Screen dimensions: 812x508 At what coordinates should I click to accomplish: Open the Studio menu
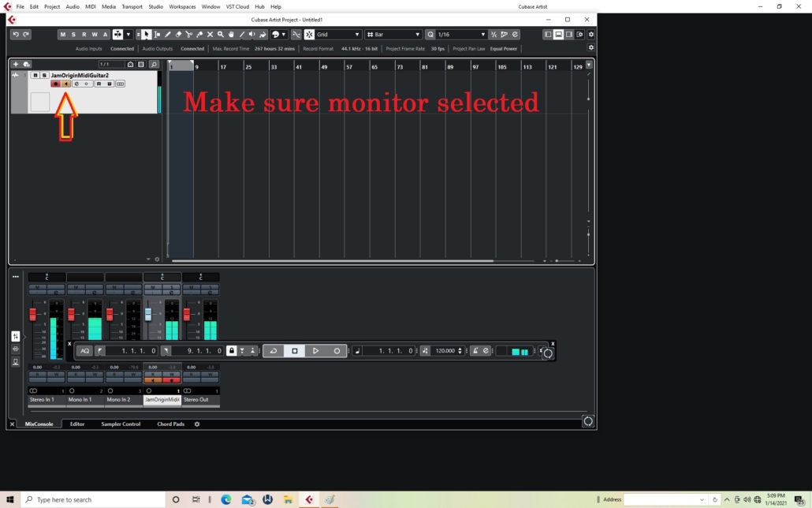(156, 7)
